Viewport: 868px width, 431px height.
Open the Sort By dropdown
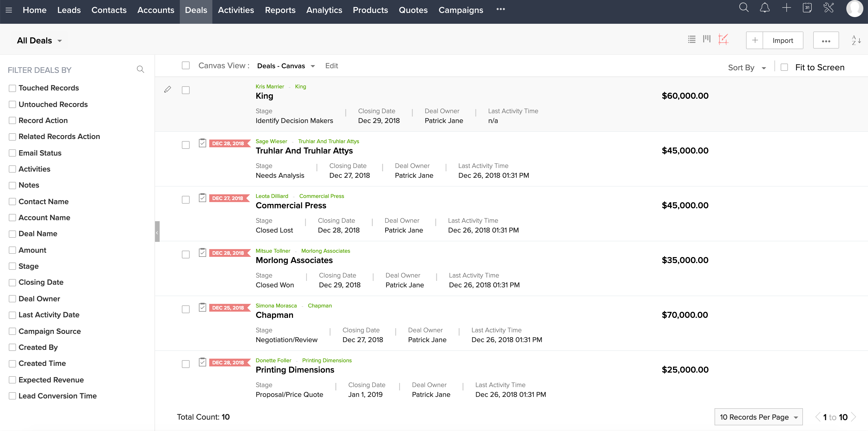coord(746,67)
